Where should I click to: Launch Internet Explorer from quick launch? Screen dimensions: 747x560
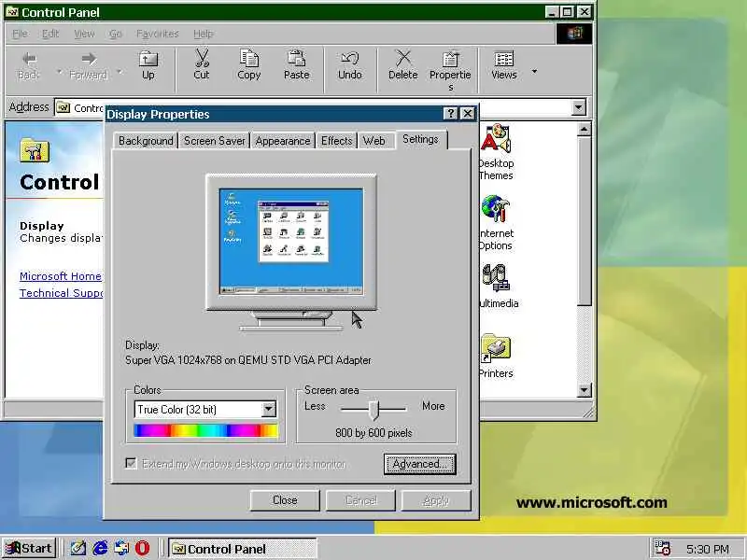100,548
